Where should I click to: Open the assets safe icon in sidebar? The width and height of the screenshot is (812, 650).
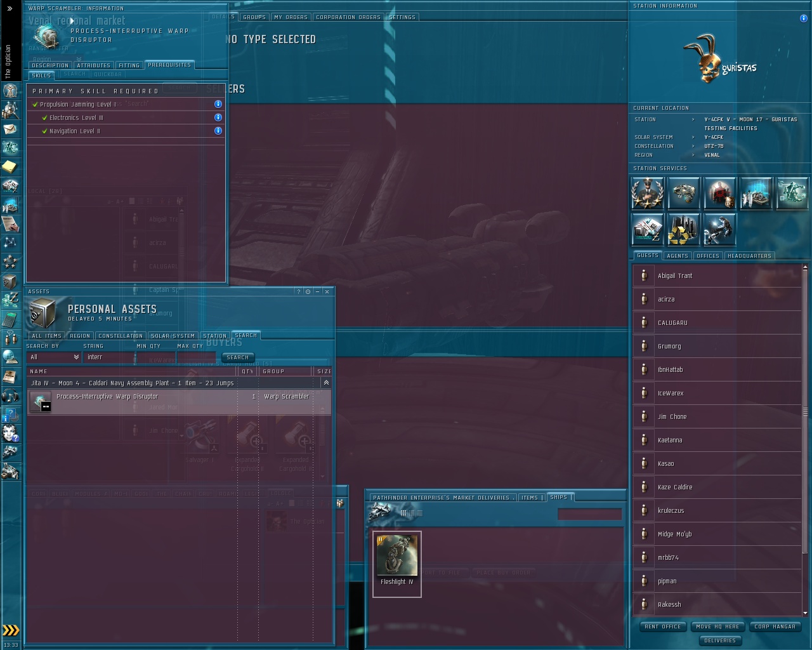[10, 281]
